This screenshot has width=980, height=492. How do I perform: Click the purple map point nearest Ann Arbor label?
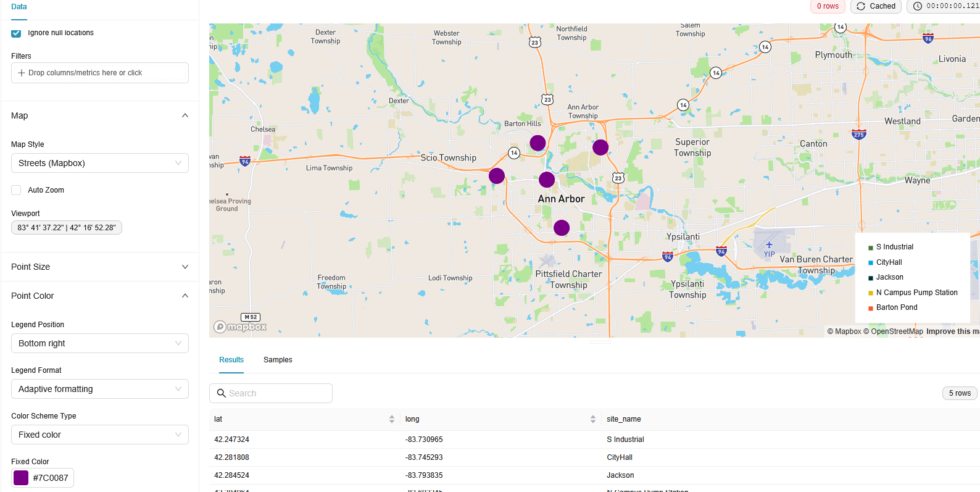pyautogui.click(x=547, y=180)
